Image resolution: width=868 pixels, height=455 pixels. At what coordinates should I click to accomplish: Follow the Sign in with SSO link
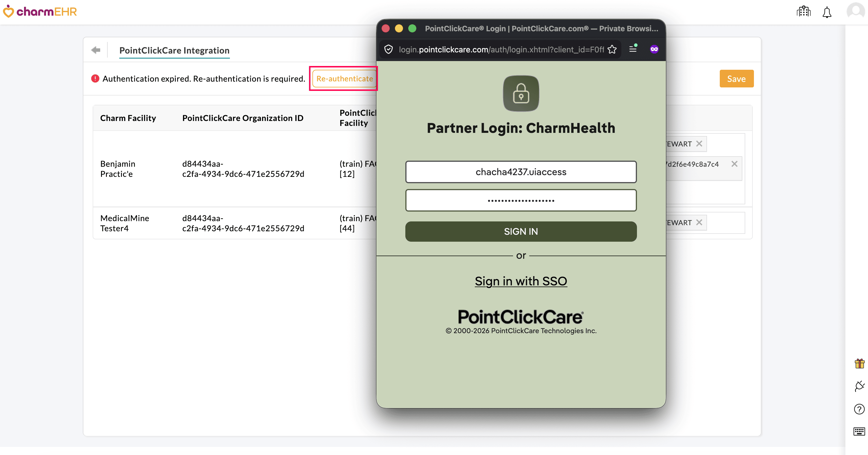click(x=521, y=281)
